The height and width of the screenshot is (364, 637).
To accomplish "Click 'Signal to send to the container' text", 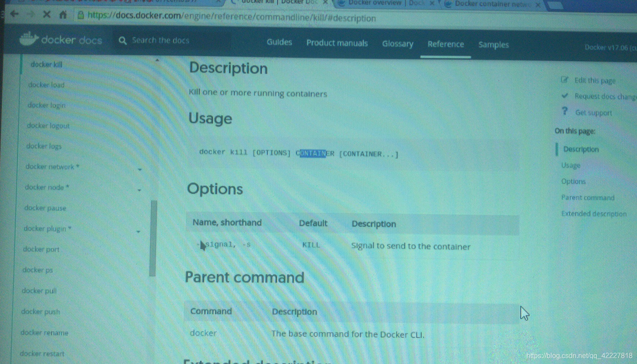I will pyautogui.click(x=411, y=246).
